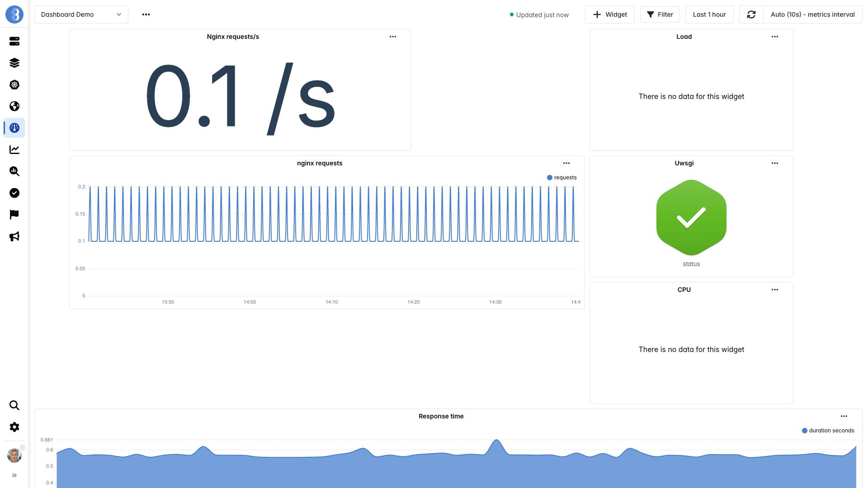868x488 pixels.
Task: Open the flag sidebar icon
Action: click(x=14, y=215)
